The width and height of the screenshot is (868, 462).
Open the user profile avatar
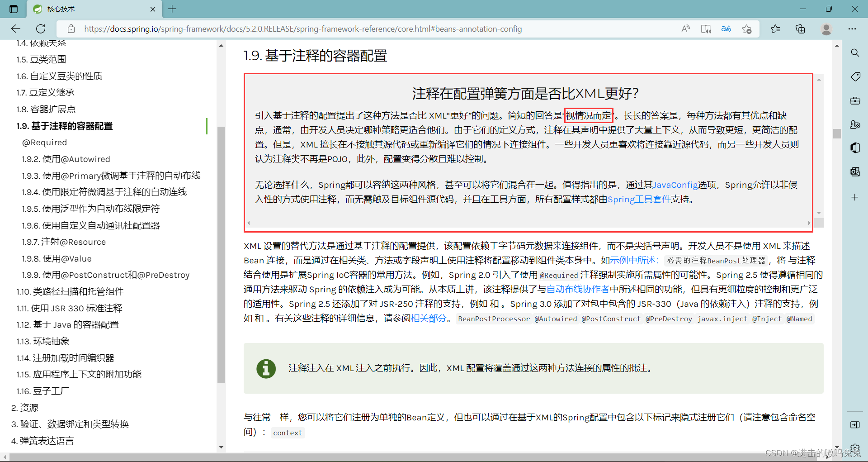826,29
